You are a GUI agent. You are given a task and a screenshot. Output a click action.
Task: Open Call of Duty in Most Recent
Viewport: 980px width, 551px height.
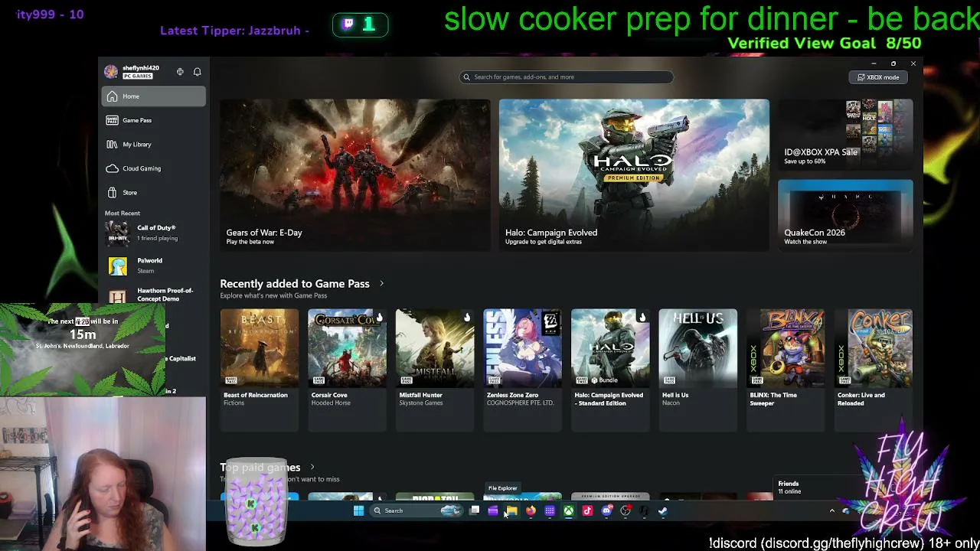153,233
